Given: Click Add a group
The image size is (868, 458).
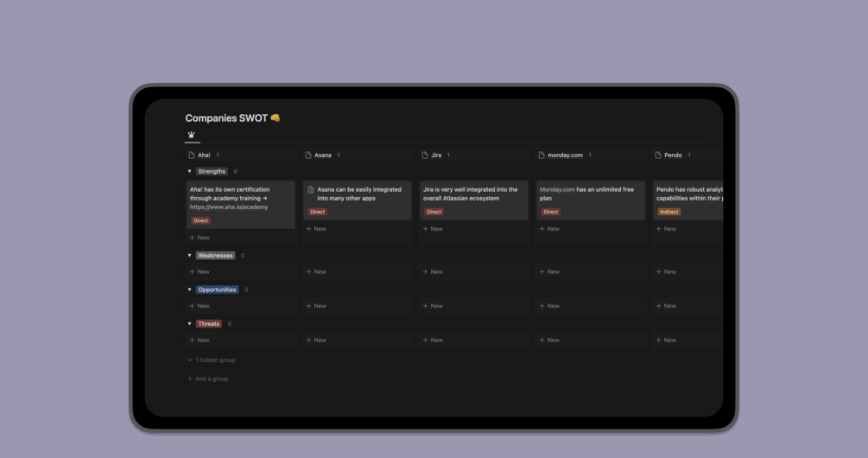Looking at the screenshot, I should pyautogui.click(x=208, y=378).
